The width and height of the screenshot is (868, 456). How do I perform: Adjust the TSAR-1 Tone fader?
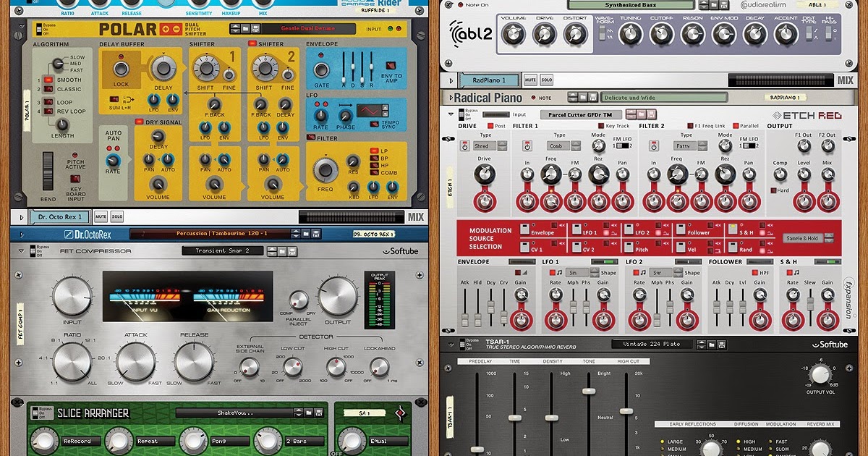coord(589,391)
